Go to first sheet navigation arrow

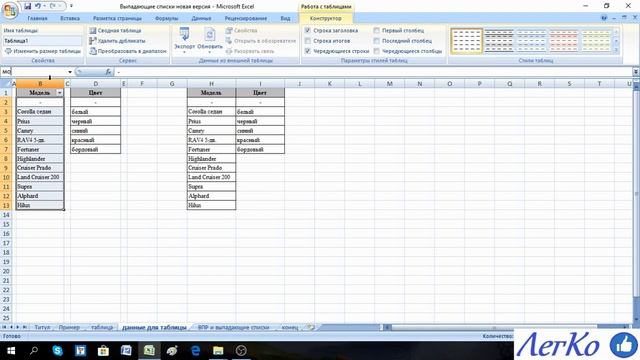(x=5, y=327)
